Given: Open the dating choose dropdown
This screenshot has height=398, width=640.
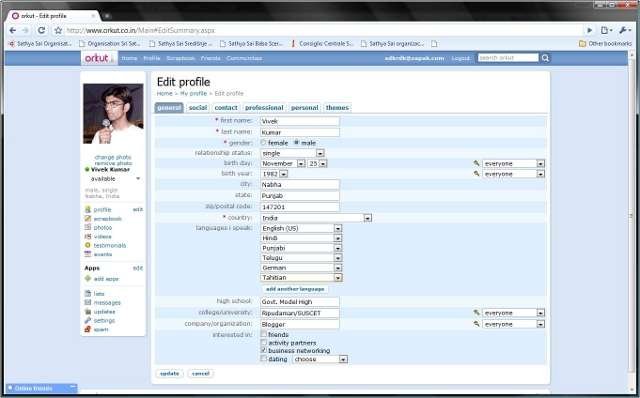Looking at the screenshot, I should (x=320, y=359).
